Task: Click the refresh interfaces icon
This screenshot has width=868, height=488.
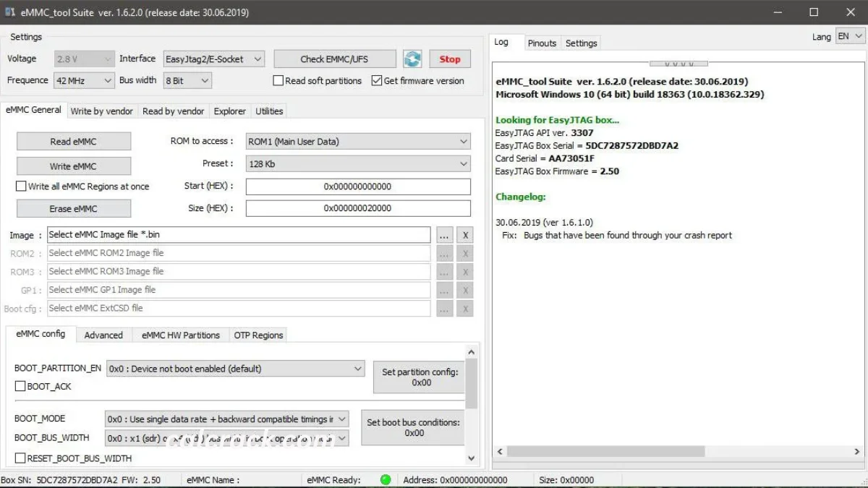Action: point(412,59)
